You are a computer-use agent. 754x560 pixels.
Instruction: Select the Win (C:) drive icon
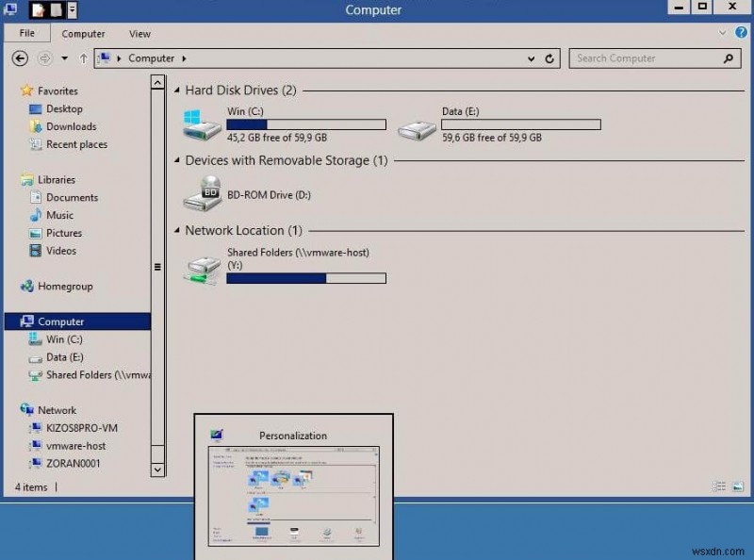coord(200,123)
